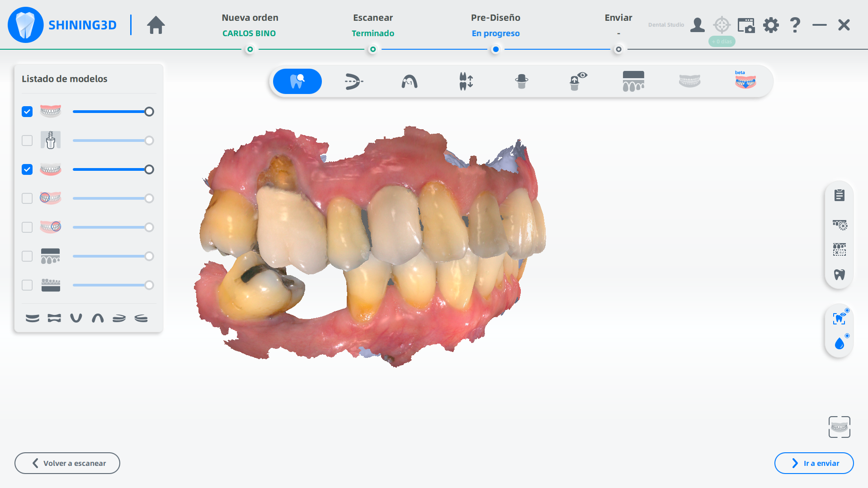
Task: Select the occlusion adjustment tool
Action: pos(466,81)
